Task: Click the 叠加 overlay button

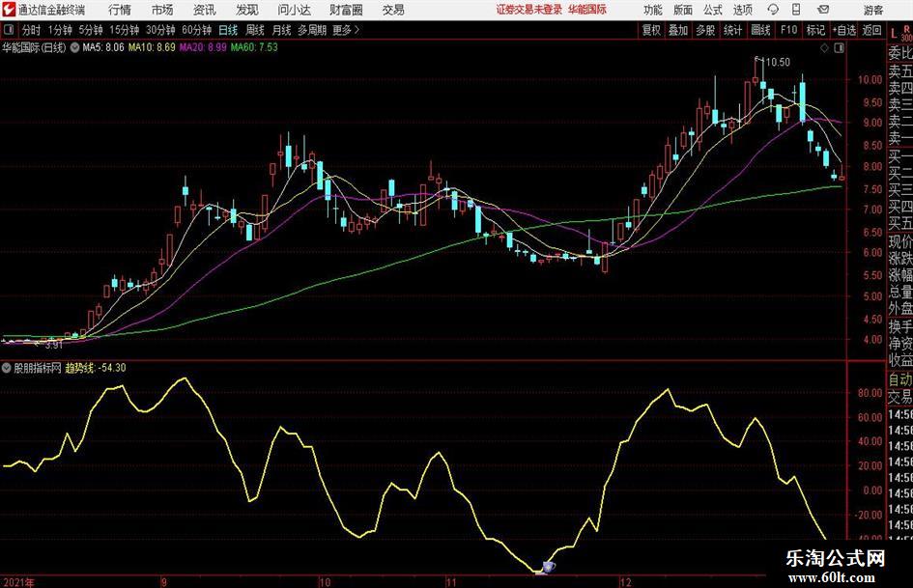Action: pos(678,30)
